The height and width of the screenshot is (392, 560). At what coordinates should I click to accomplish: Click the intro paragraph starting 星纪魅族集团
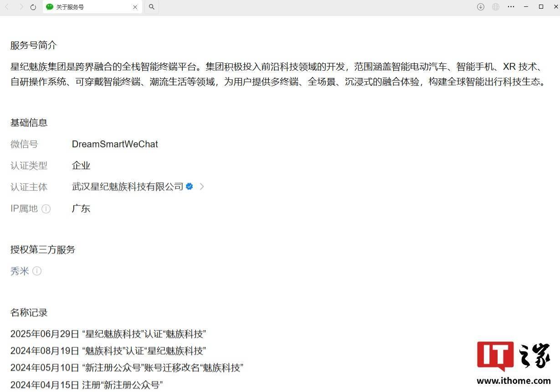pyautogui.click(x=278, y=75)
